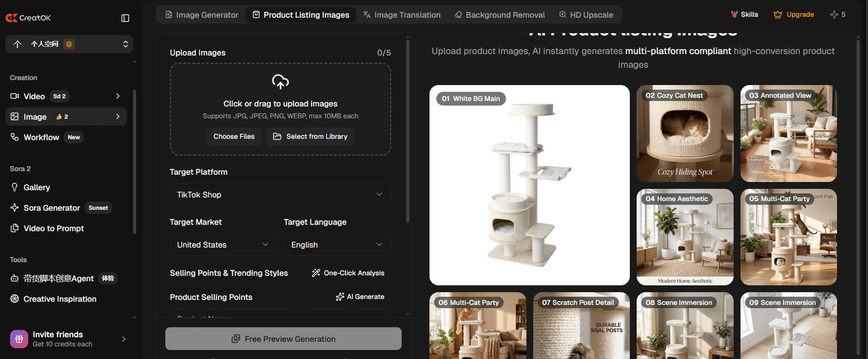The image size is (868, 359).
Task: Click the CreatOK logo
Action: tap(28, 18)
